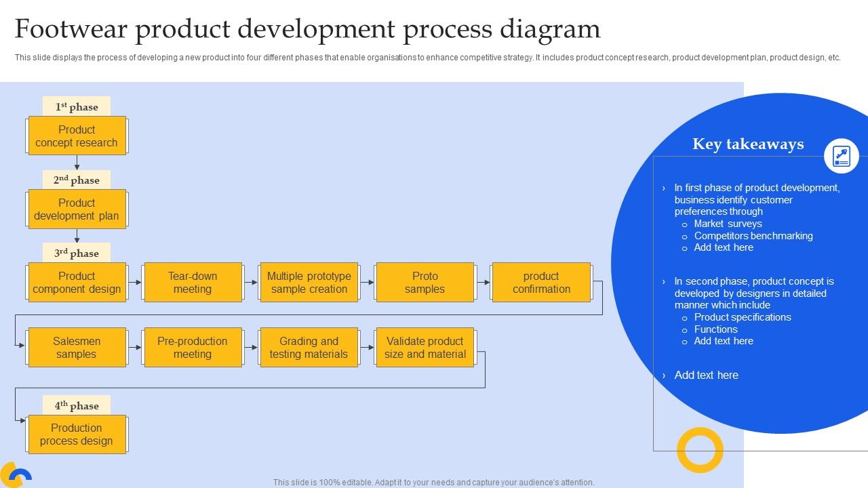
Task: Select the Proto samples flowchart box
Action: [x=425, y=282]
